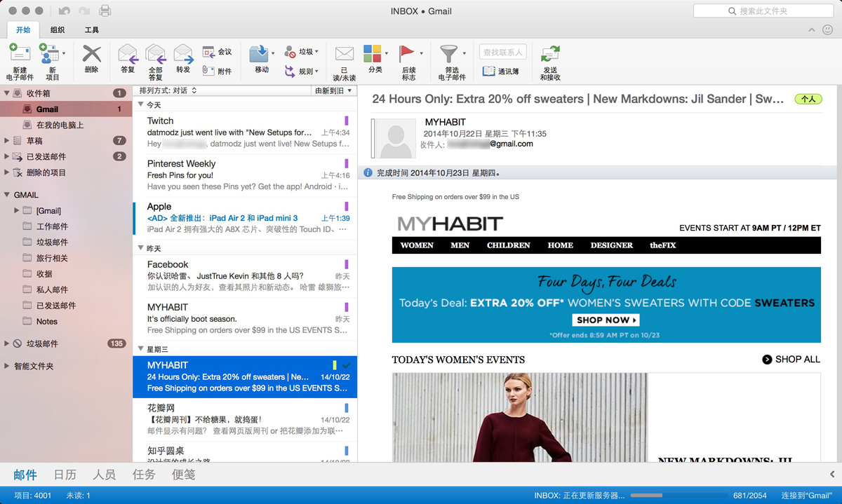
Task: Open the Address Book (通讯簿) icon
Action: click(501, 71)
